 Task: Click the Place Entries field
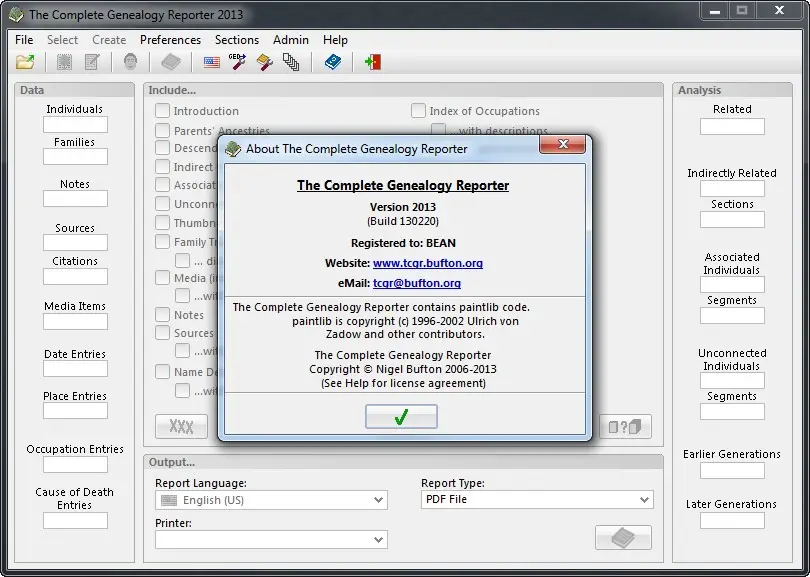(x=75, y=411)
